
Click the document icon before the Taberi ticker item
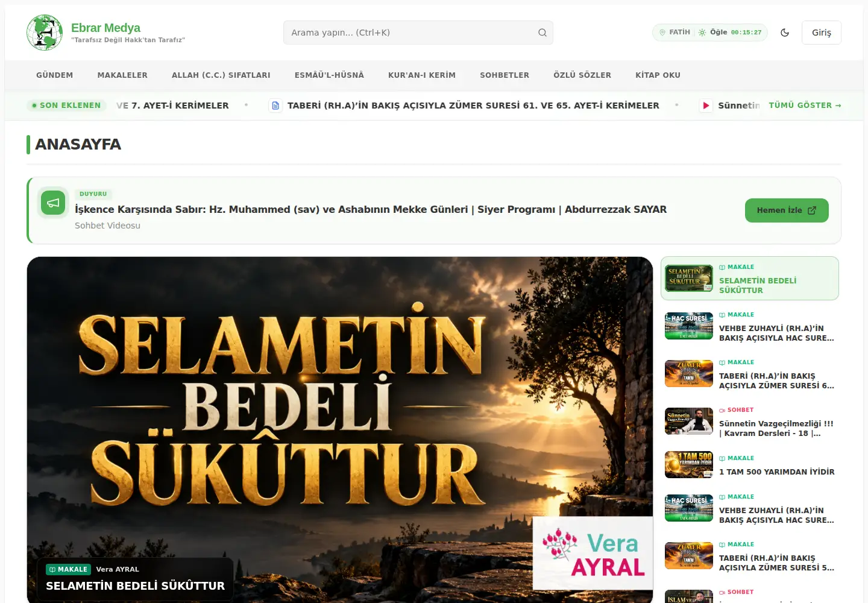(275, 106)
